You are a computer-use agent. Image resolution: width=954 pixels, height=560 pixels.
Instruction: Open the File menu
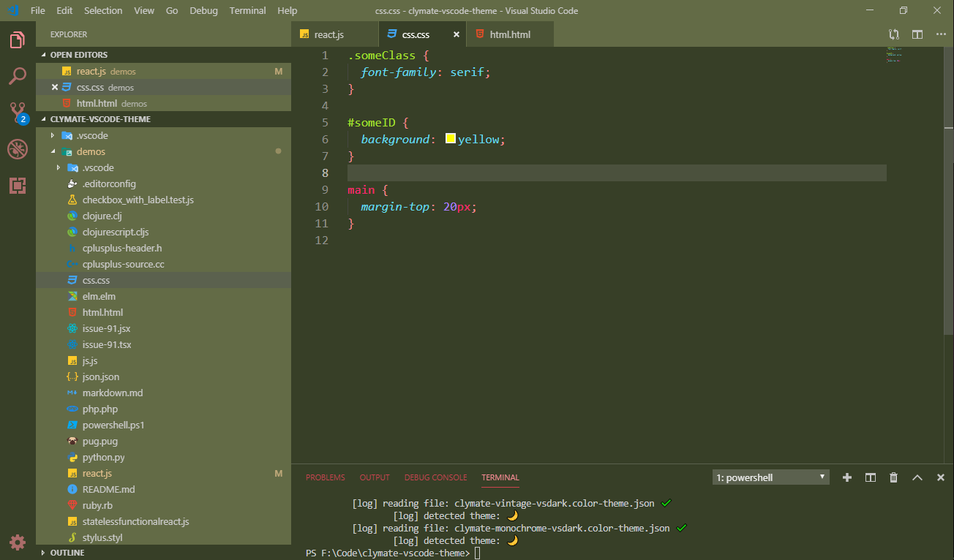tap(38, 10)
